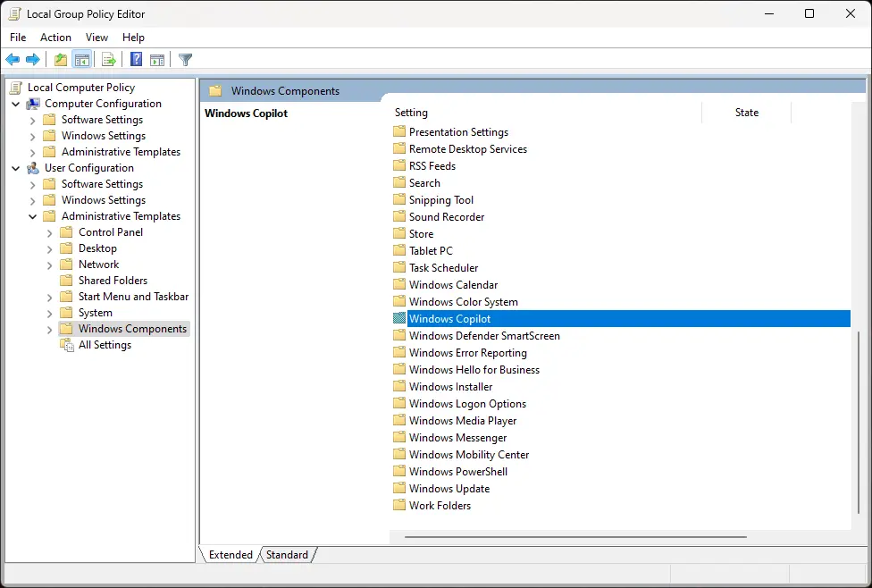872x588 pixels.
Task: Click the Windows Update folder icon
Action: 399,488
